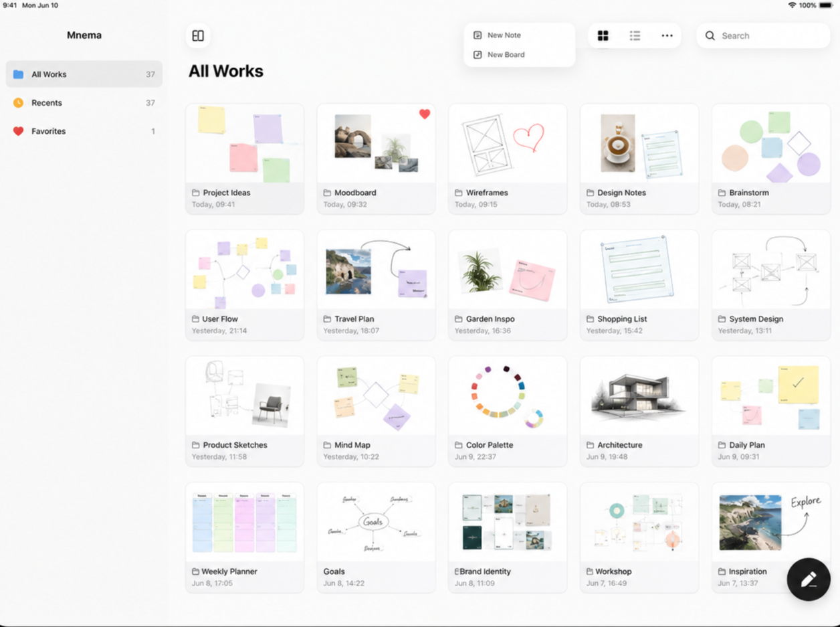Open the Moodboard thumbnail
Viewport: 840px width, 627px height.
coord(376,143)
